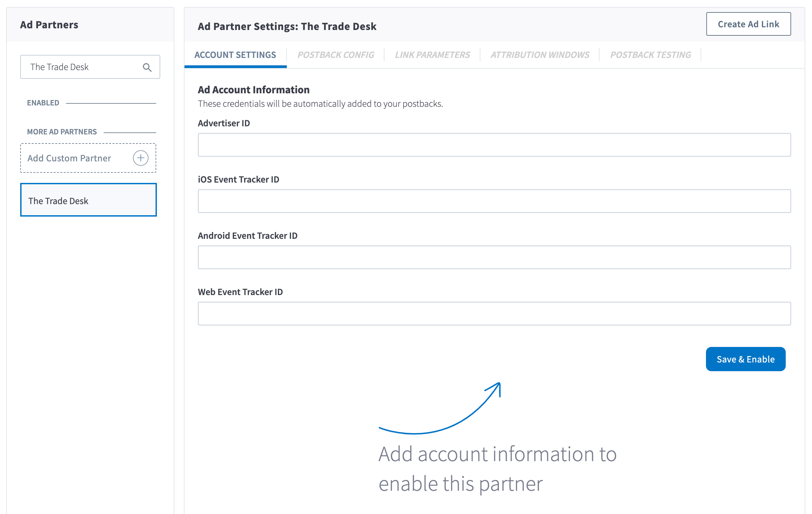Image resolution: width=812 pixels, height=514 pixels.
Task: Select The Trade Desk partner in list
Action: [x=88, y=200]
